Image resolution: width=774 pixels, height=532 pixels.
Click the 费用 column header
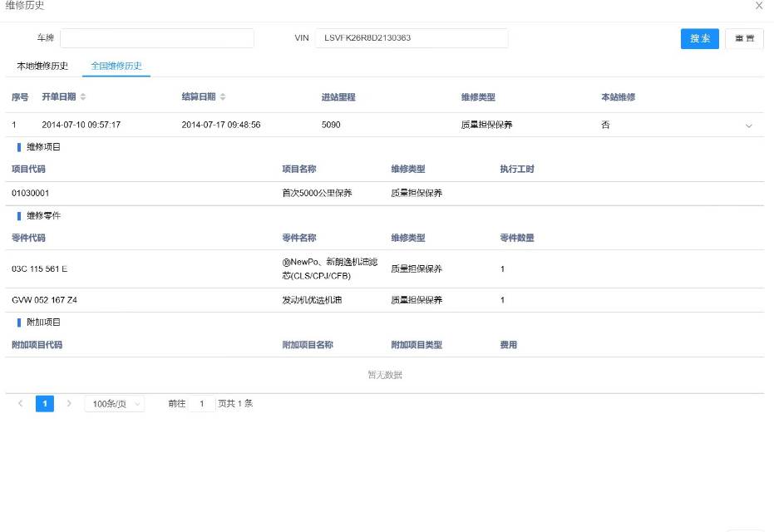pos(509,345)
